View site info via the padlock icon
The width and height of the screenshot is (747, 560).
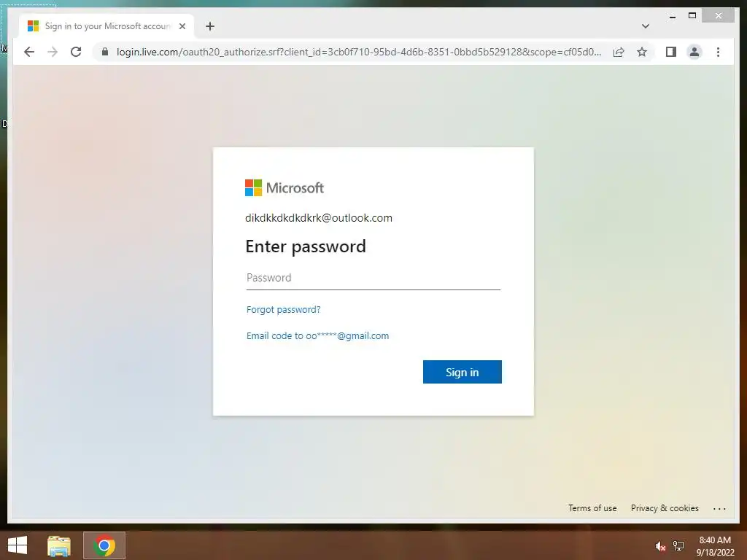pyautogui.click(x=105, y=52)
